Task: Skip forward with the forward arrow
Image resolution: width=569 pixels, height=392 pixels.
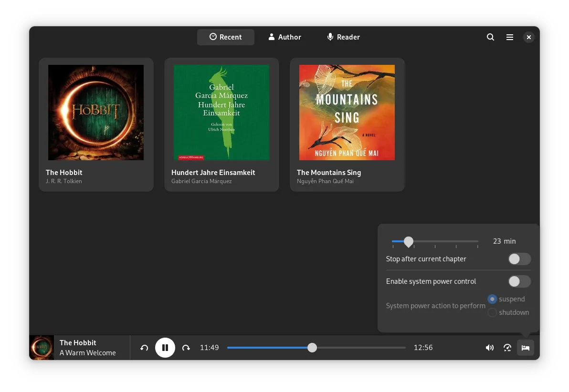Action: pyautogui.click(x=186, y=348)
